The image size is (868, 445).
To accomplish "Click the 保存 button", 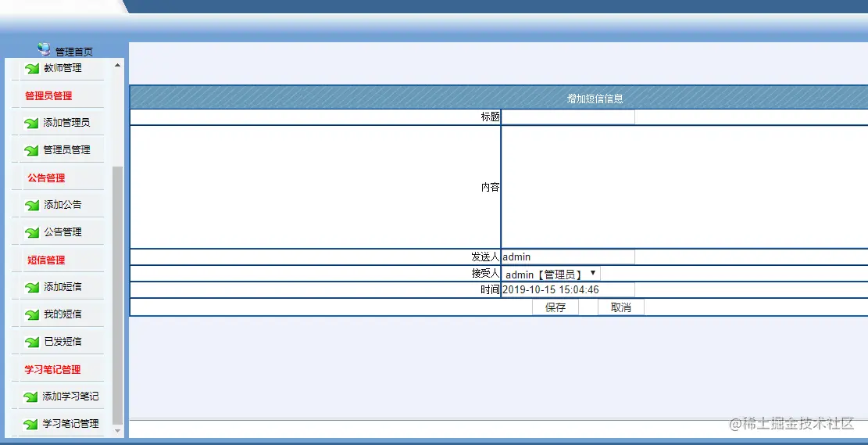I will [x=555, y=307].
